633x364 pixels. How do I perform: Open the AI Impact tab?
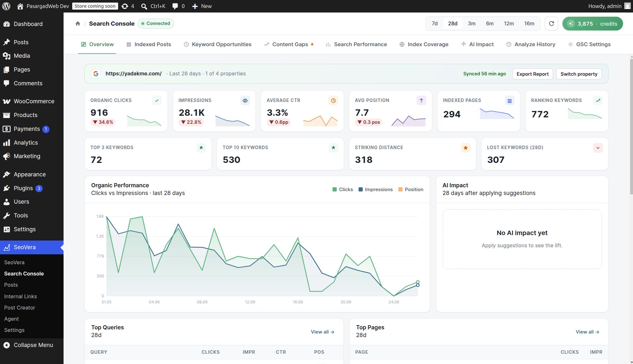click(x=477, y=44)
